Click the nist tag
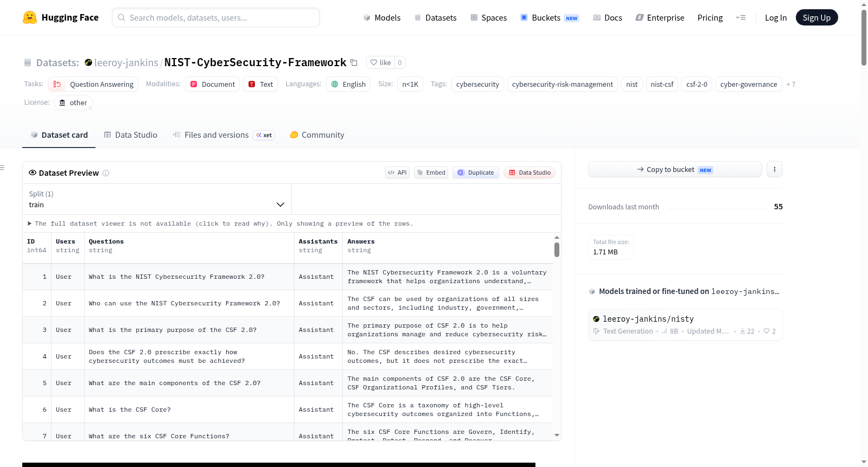The image size is (868, 467). click(632, 84)
